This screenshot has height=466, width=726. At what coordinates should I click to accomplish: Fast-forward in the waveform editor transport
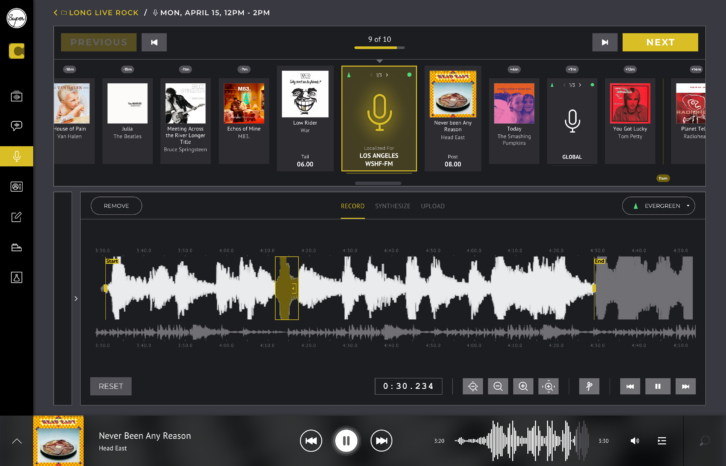tap(686, 386)
